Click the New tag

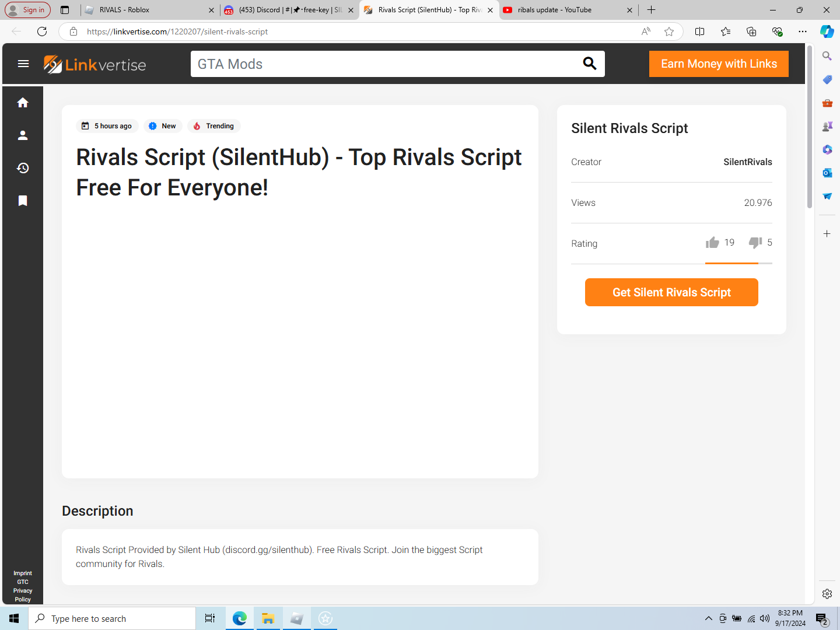(x=163, y=126)
